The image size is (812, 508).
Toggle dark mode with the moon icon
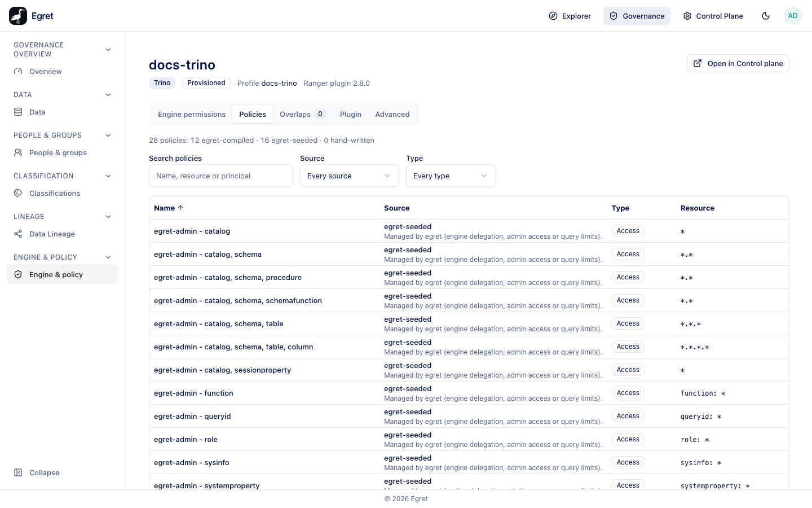[766, 16]
